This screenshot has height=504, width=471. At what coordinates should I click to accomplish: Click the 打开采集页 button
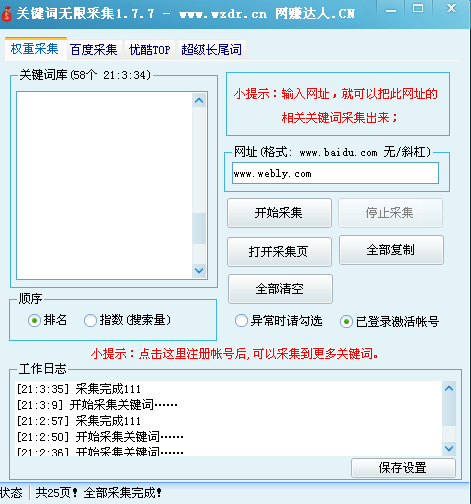(x=279, y=252)
